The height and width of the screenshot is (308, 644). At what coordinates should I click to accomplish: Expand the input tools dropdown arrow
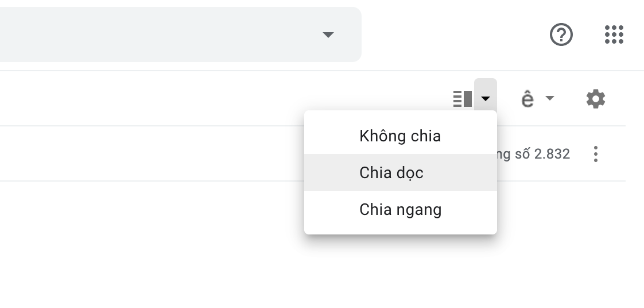point(549,98)
